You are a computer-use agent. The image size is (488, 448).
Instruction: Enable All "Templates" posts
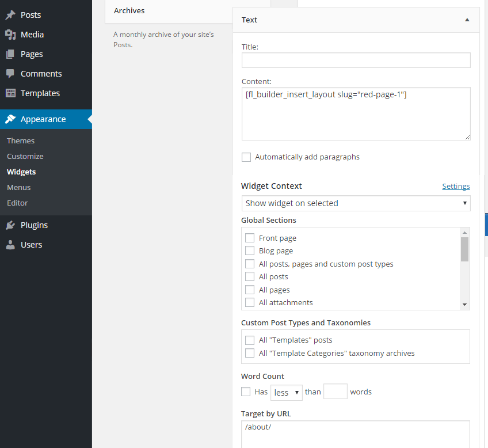(x=250, y=340)
